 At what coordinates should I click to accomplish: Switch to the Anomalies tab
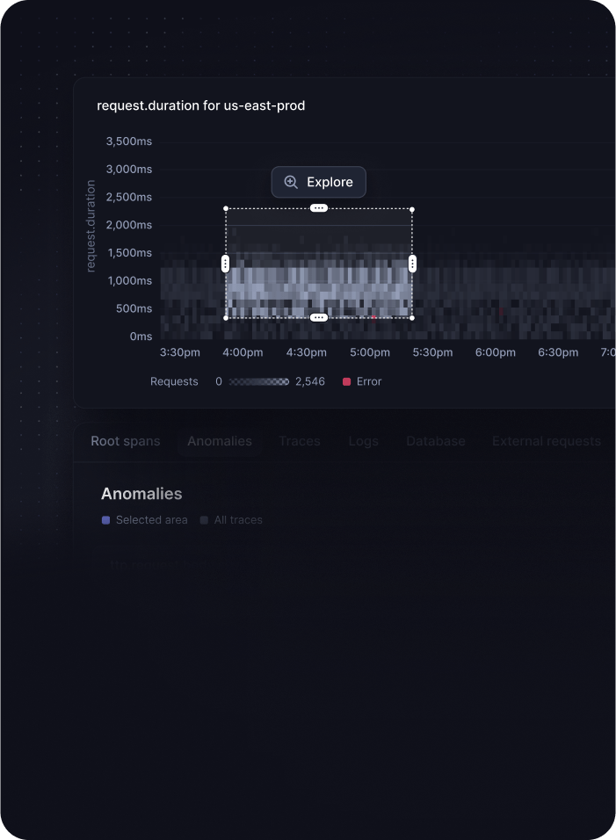pos(220,441)
